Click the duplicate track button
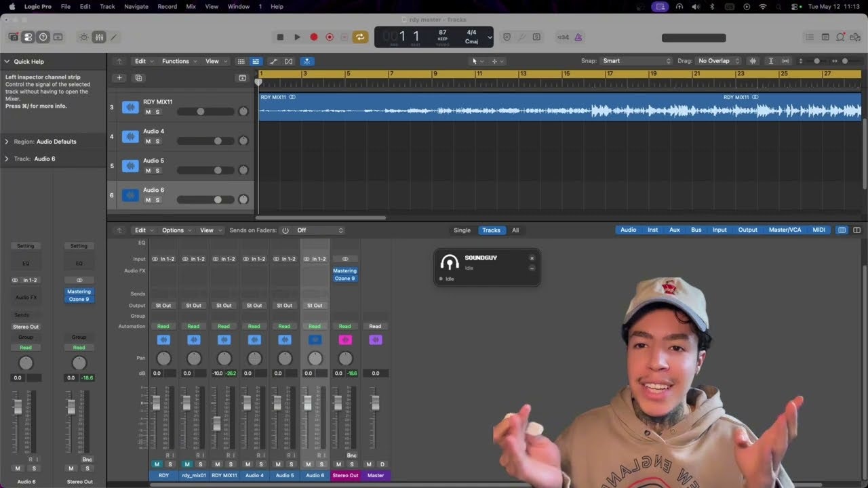This screenshot has height=488, width=868. (138, 78)
